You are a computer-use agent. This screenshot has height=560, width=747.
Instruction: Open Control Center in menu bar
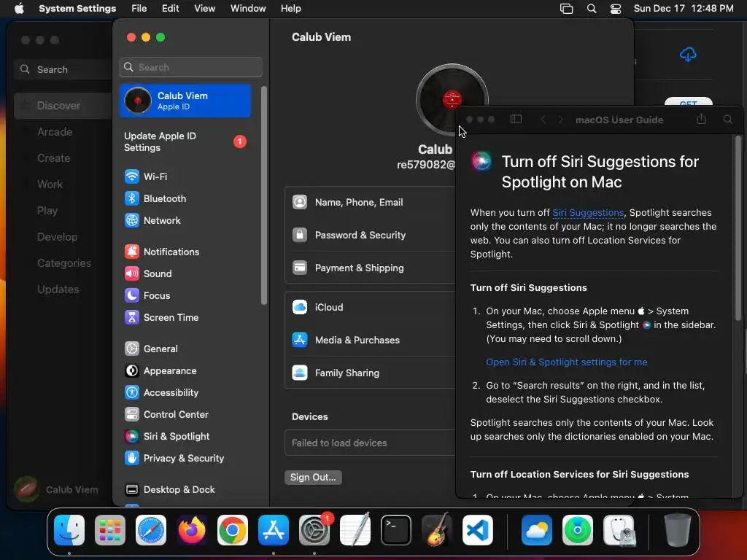pos(616,9)
